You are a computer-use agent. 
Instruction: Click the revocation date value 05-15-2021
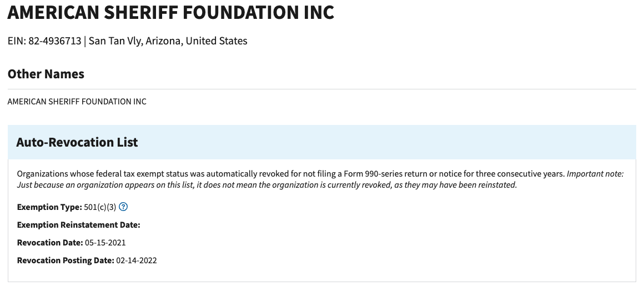(x=105, y=243)
